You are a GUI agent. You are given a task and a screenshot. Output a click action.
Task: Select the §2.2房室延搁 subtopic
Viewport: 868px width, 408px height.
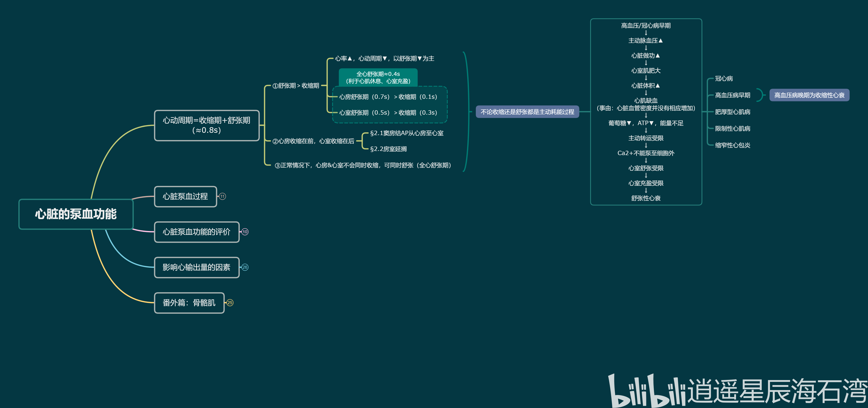[x=388, y=149]
